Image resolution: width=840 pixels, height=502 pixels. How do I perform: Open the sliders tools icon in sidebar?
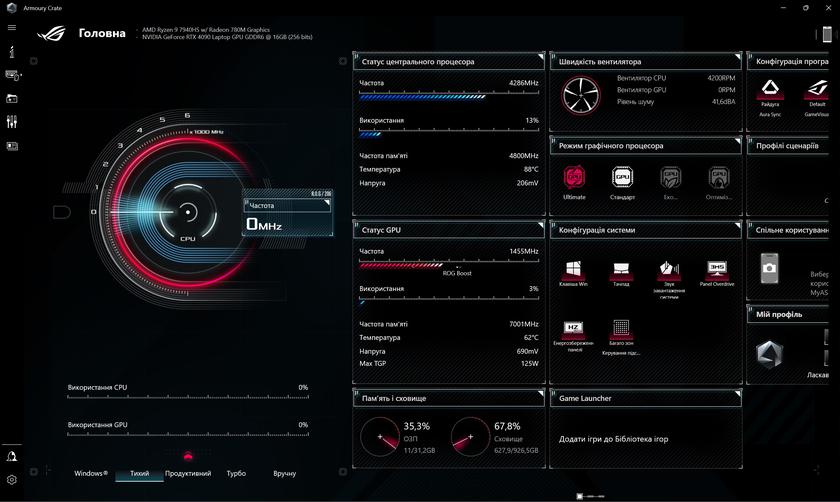[12, 122]
